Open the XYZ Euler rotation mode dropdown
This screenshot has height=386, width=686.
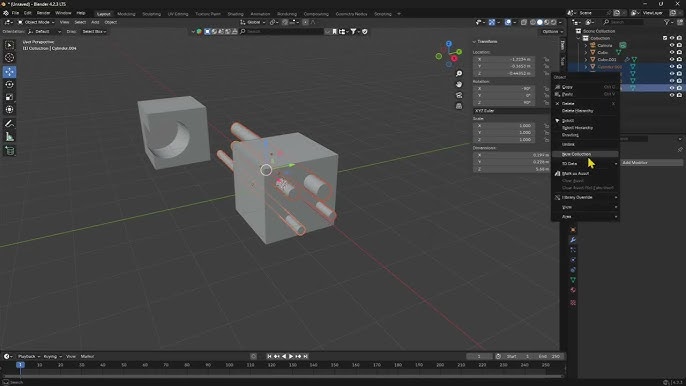[511, 111]
